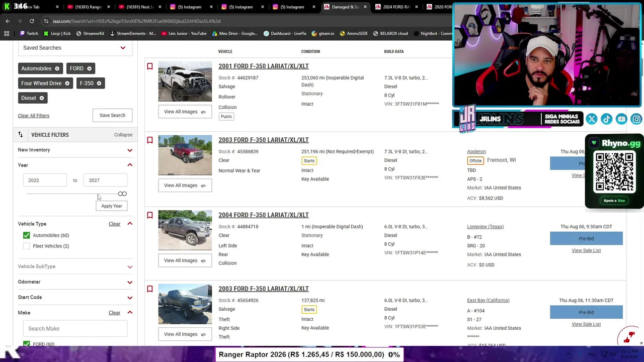
Task: Collapse the Make filter section
Action: pos(130,313)
